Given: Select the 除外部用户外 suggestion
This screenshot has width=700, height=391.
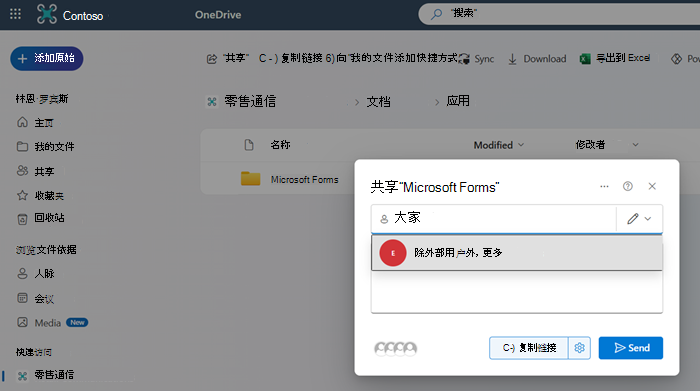Looking at the screenshot, I should (x=517, y=253).
